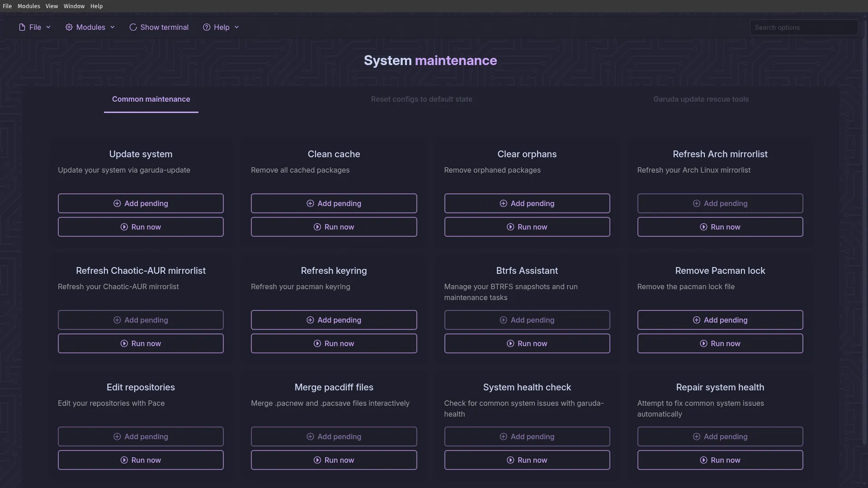Expand the Modules toolbar dropdown
868x488 pixels.
pos(90,27)
